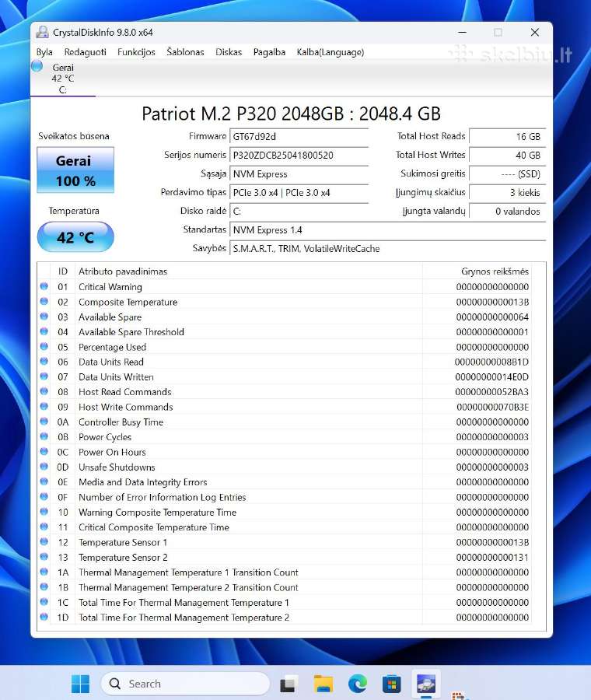Screen dimensions: 591x700
Task: Select Total Time For Thermal Management Temperature 1
Action: [x=285, y=603]
